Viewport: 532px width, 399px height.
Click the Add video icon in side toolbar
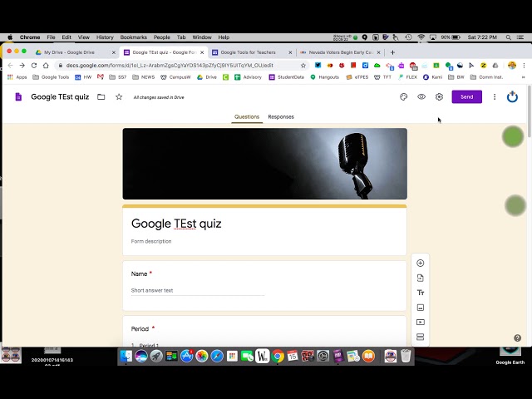tap(420, 322)
